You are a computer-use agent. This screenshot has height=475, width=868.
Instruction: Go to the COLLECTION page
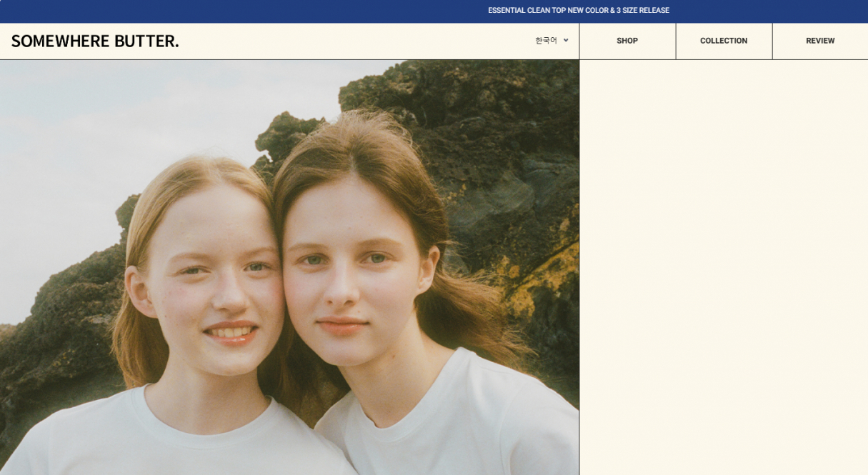click(724, 41)
